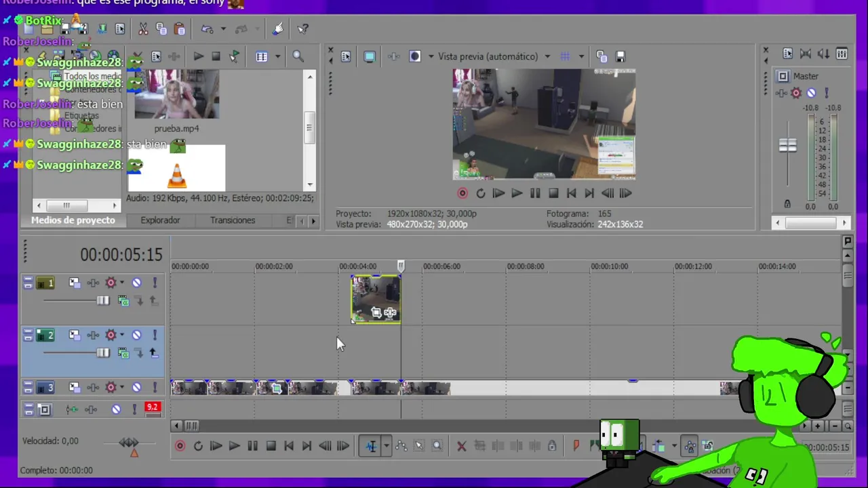Toggle Dim Output in Master panel
This screenshot has width=868, height=488.
coord(823,54)
